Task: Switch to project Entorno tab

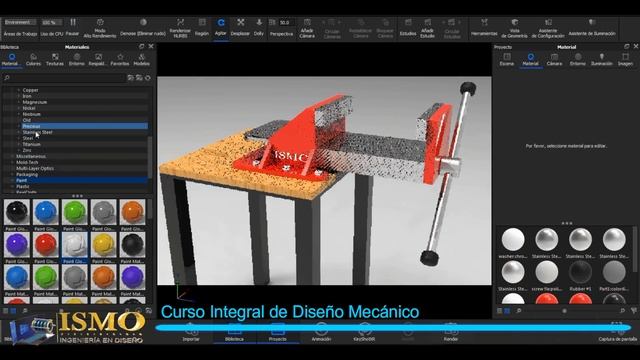Action: tap(578, 60)
